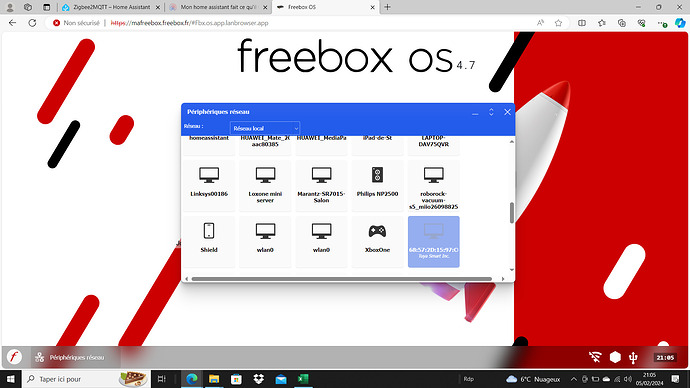Click the Freebox Wi-Fi status tray icon
The width and height of the screenshot is (690, 388).
click(x=595, y=357)
